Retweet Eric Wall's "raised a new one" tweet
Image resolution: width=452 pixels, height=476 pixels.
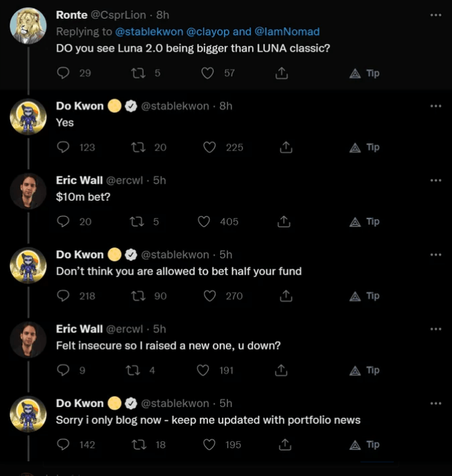click(x=132, y=370)
